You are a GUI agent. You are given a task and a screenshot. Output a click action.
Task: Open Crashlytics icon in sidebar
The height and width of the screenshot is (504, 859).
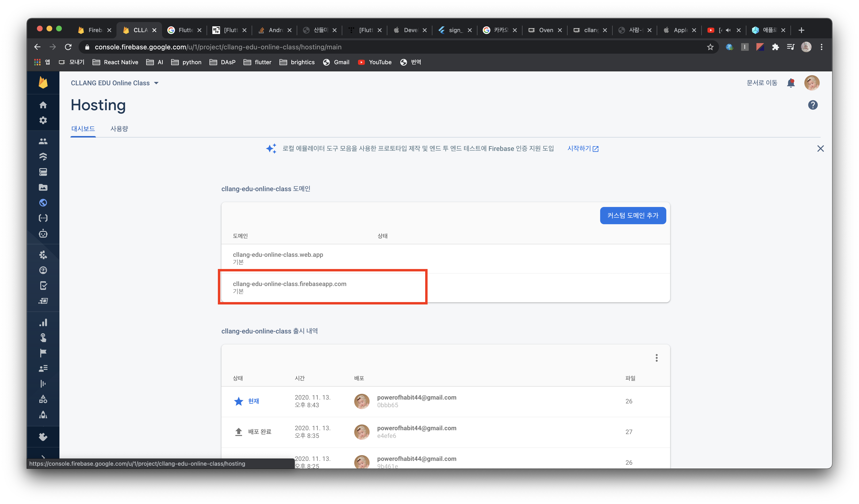click(43, 255)
